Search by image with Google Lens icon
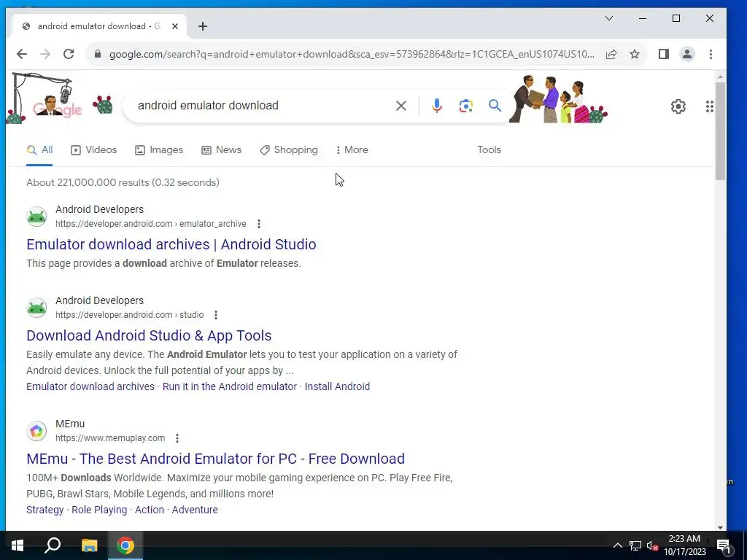747x560 pixels. tap(466, 106)
